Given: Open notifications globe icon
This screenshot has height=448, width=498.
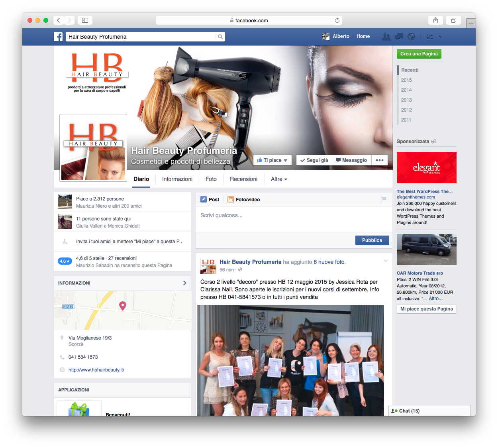Looking at the screenshot, I should 412,37.
